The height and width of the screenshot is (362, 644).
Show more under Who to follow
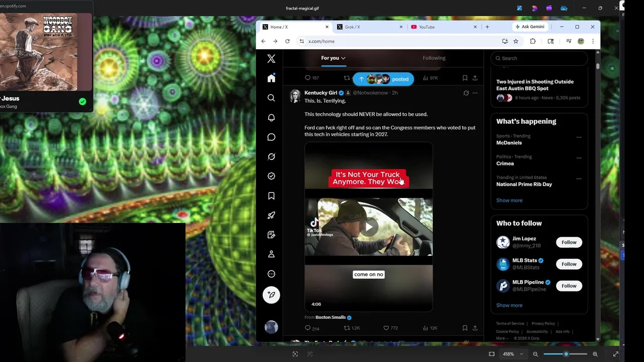(x=509, y=305)
